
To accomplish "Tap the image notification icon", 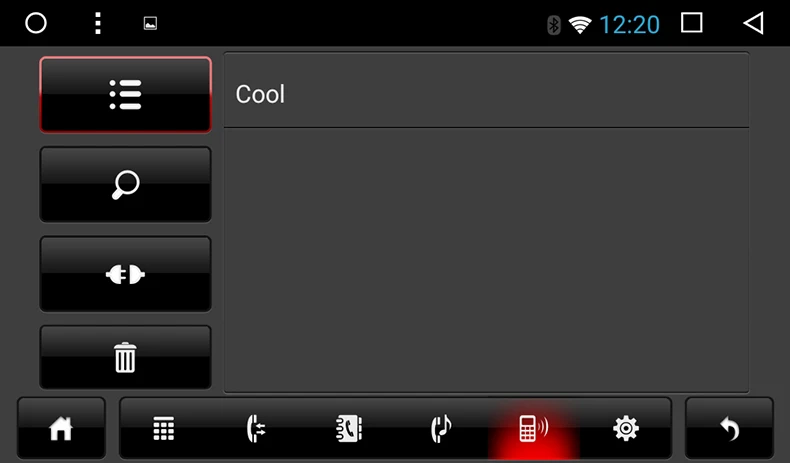I will click(x=150, y=23).
